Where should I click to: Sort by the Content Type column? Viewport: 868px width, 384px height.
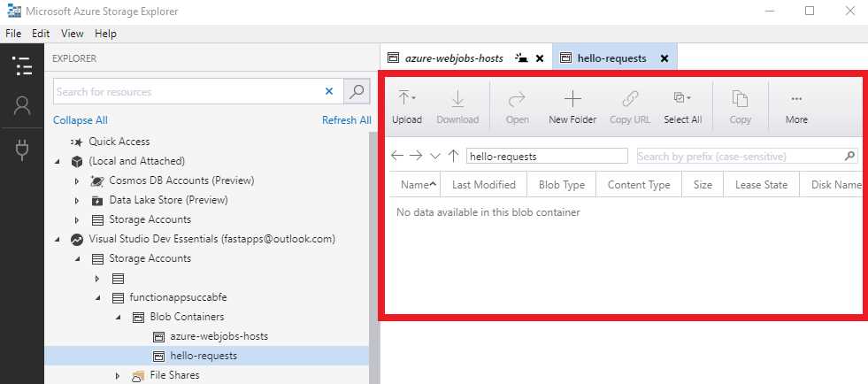pyautogui.click(x=639, y=185)
